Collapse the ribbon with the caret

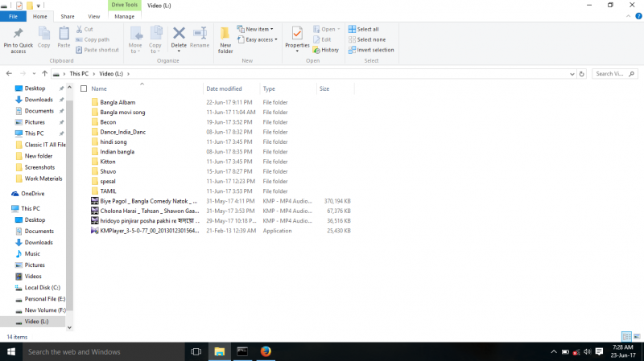628,16
